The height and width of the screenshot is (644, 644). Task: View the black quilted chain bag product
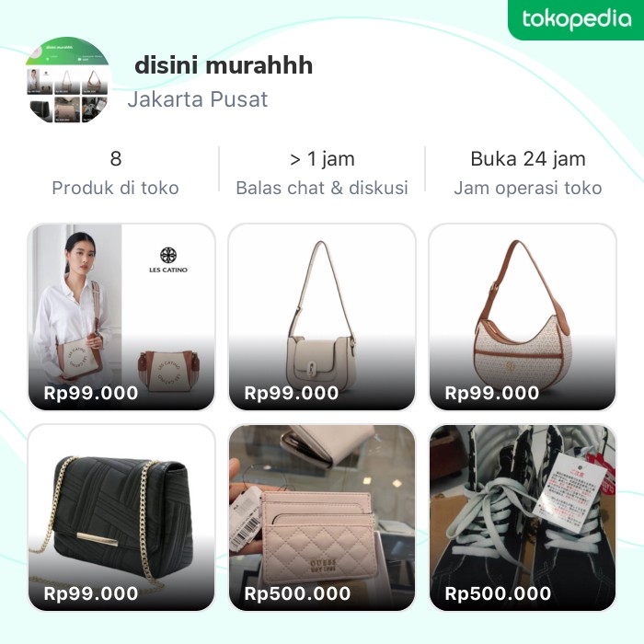click(121, 517)
